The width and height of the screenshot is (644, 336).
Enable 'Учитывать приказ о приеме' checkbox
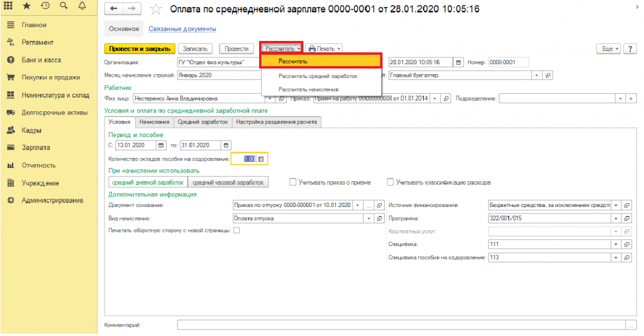point(293,182)
